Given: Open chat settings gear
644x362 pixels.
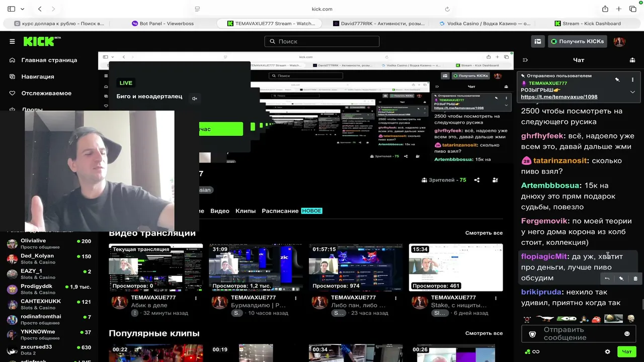Looking at the screenshot, I should pos(607,351).
